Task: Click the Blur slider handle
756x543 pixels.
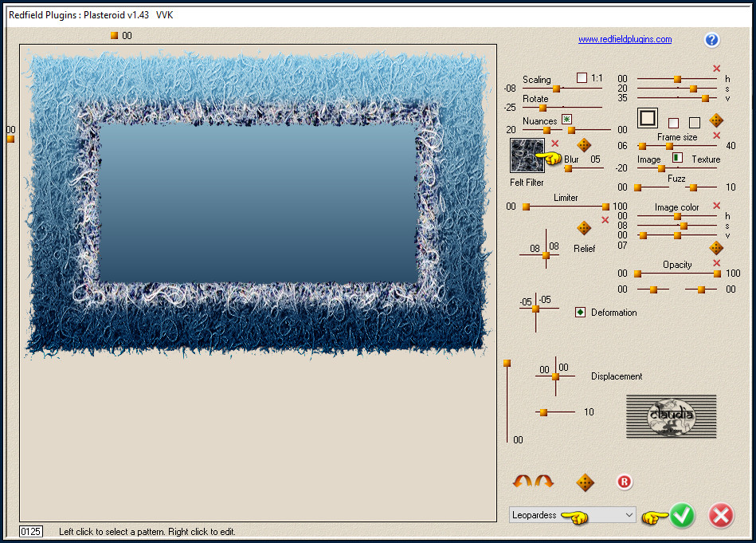Action: pos(569,168)
